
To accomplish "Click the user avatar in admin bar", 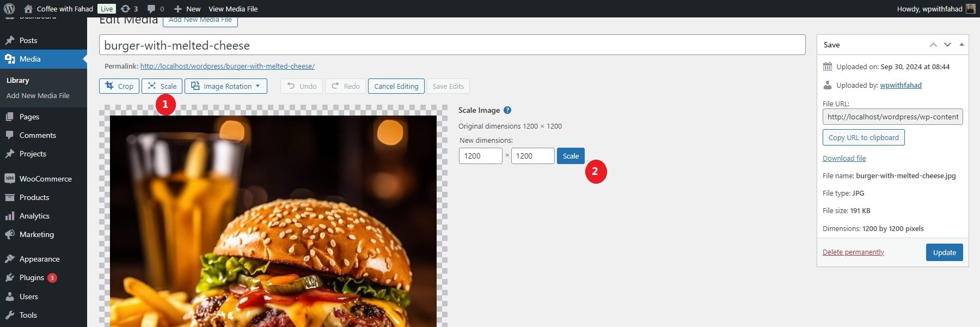I will pos(971,9).
